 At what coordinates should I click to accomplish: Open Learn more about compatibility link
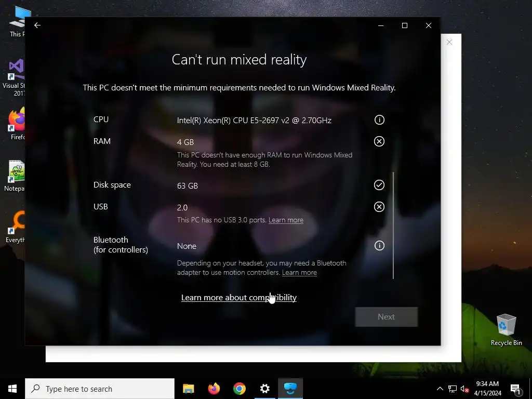(239, 298)
